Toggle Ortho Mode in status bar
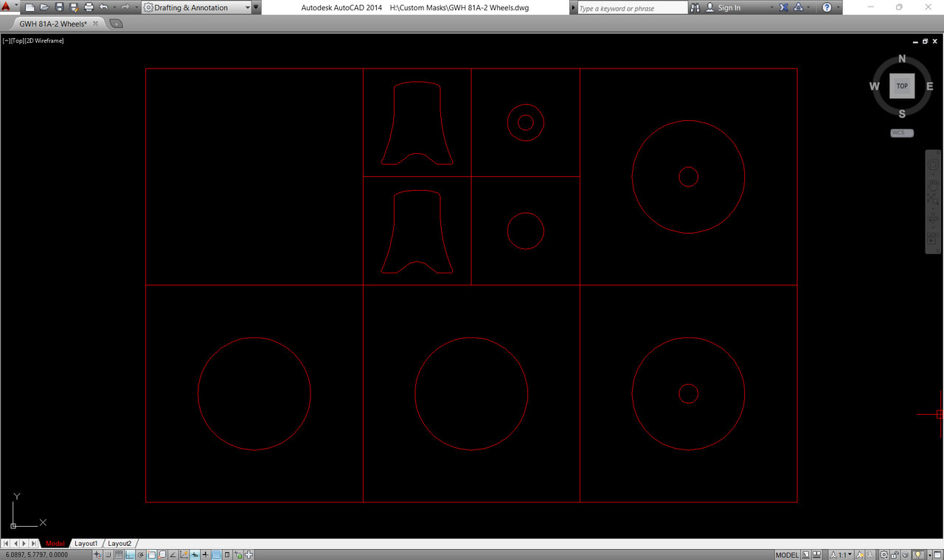The image size is (944, 560). click(130, 555)
